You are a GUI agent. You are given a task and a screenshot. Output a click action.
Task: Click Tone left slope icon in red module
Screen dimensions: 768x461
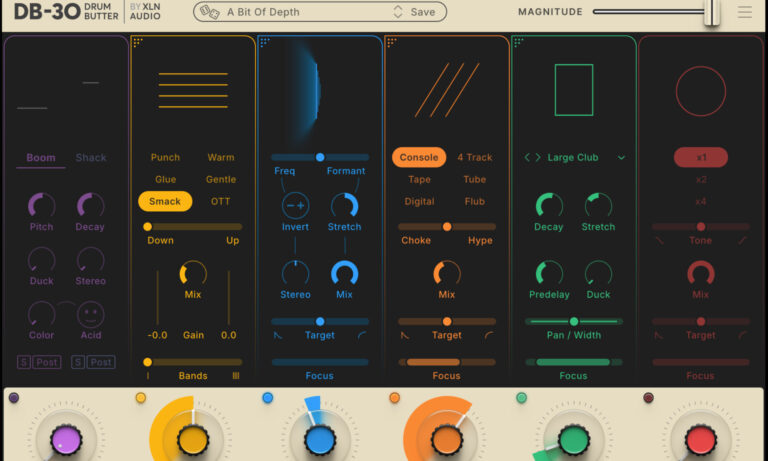click(659, 241)
